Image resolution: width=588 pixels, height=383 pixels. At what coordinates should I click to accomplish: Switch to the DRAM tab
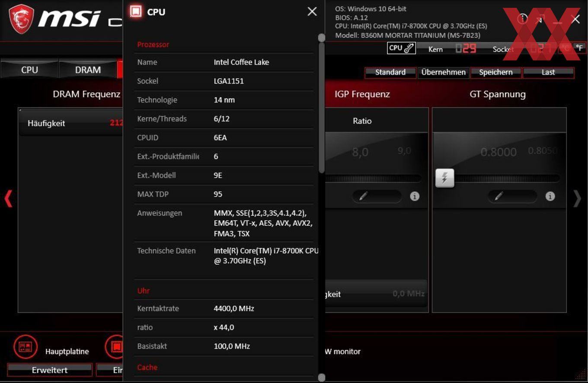pyautogui.click(x=88, y=70)
